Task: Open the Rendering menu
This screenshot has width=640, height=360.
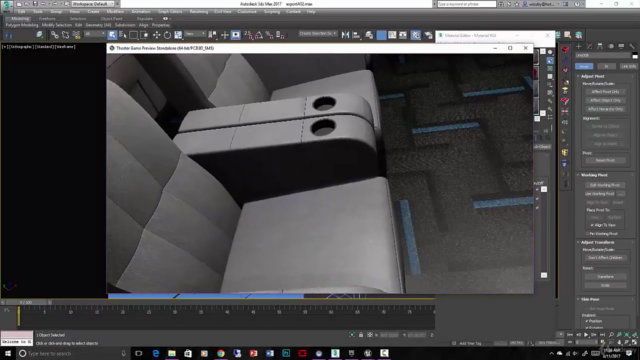Action: coord(199,12)
